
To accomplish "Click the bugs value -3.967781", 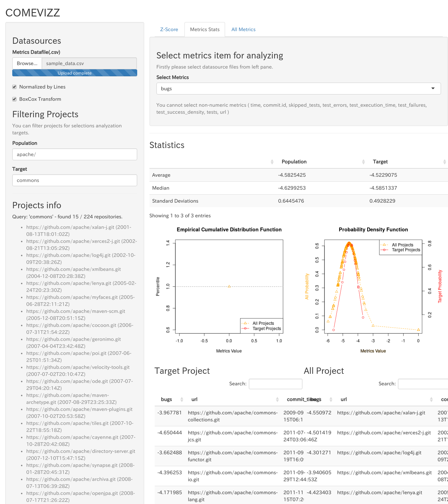I will coord(169,413).
